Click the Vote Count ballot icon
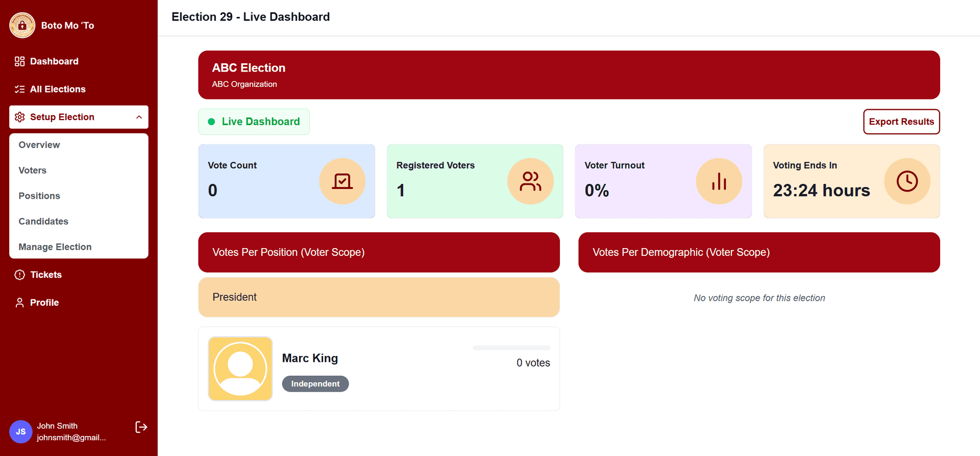Image resolution: width=980 pixels, height=456 pixels. point(342,181)
